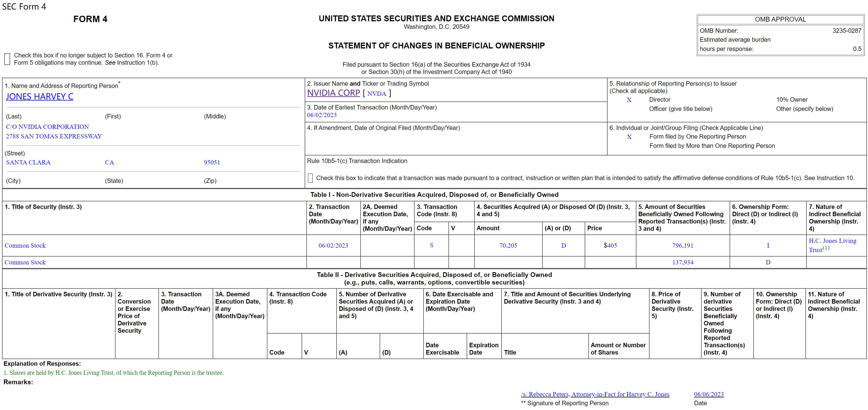This screenshot has width=868, height=410.
Task: Click ownership form I in first row
Action: pos(768,246)
